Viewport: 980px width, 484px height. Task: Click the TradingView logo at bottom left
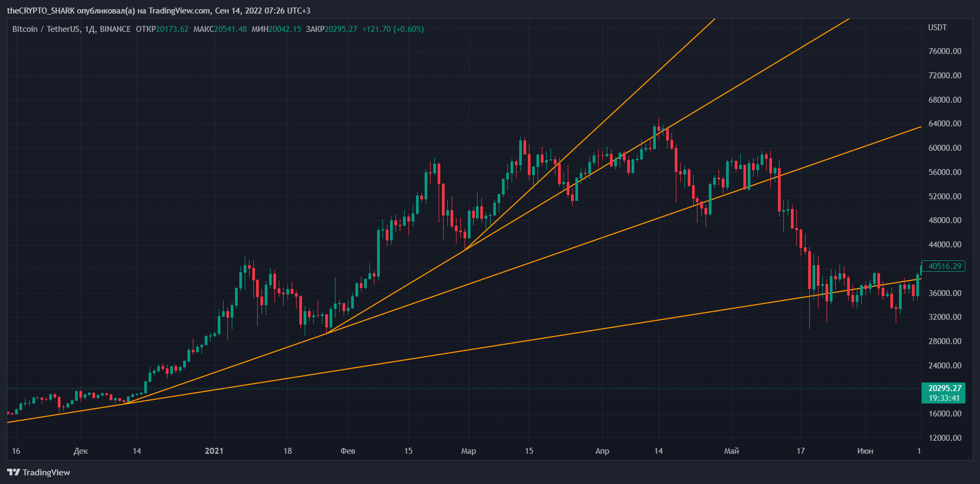click(38, 472)
